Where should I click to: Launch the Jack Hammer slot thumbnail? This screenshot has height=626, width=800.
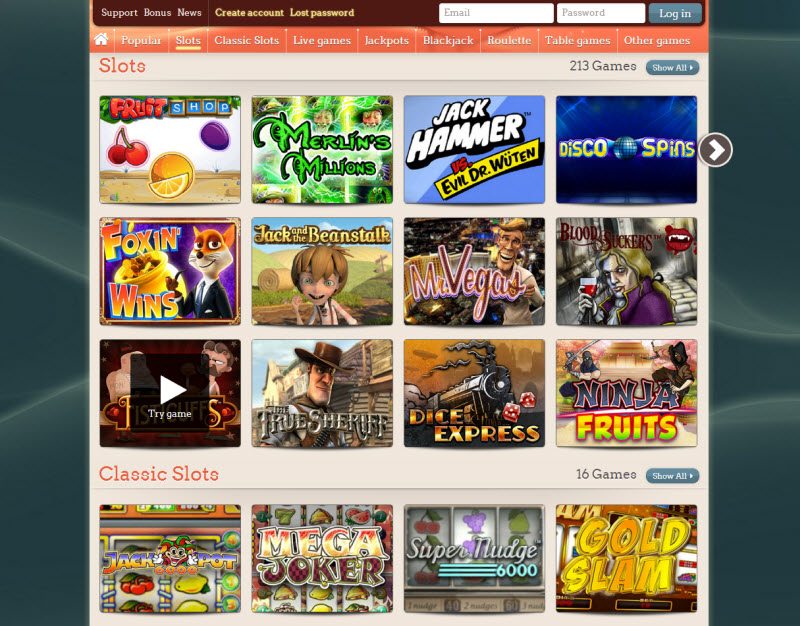(474, 149)
